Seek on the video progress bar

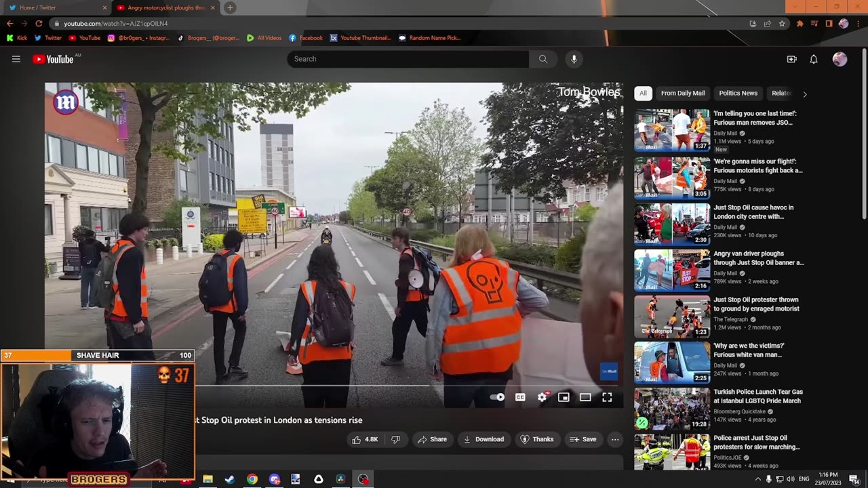tap(334, 385)
